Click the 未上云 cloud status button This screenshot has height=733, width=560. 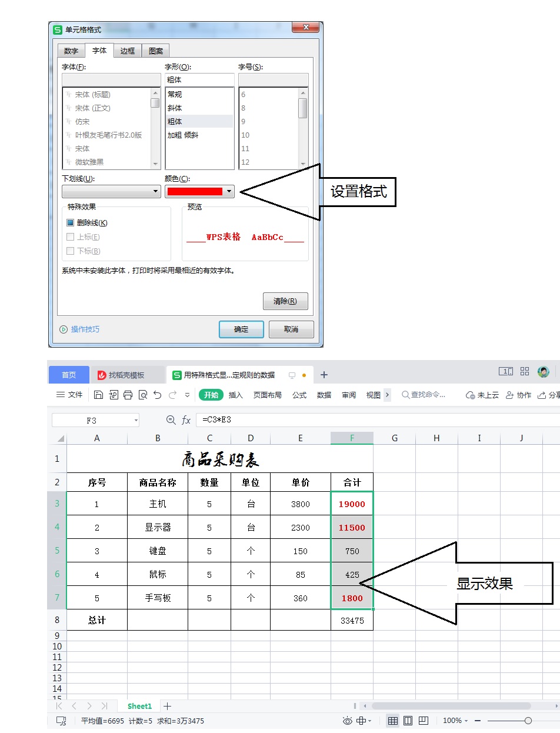click(483, 395)
